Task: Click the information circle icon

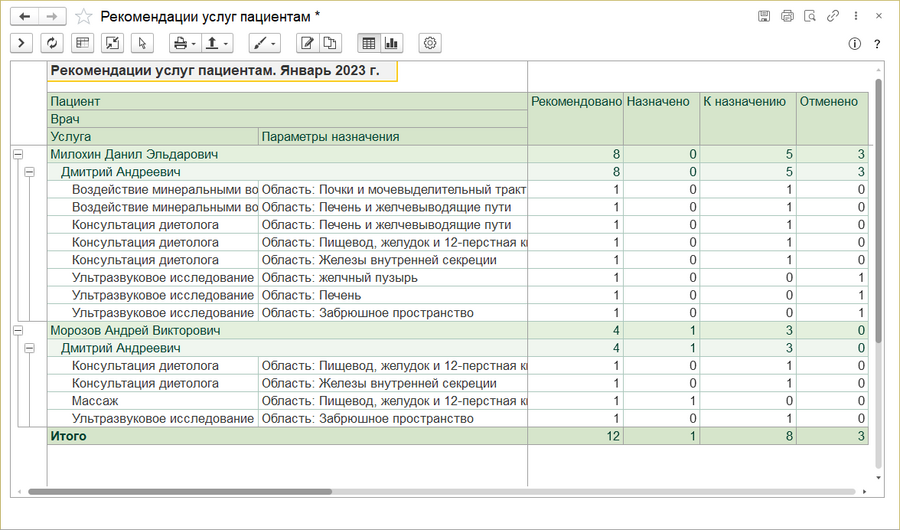Action: [x=855, y=44]
